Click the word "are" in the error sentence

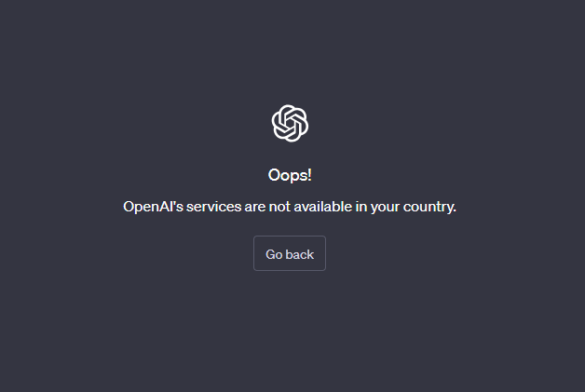coord(255,208)
